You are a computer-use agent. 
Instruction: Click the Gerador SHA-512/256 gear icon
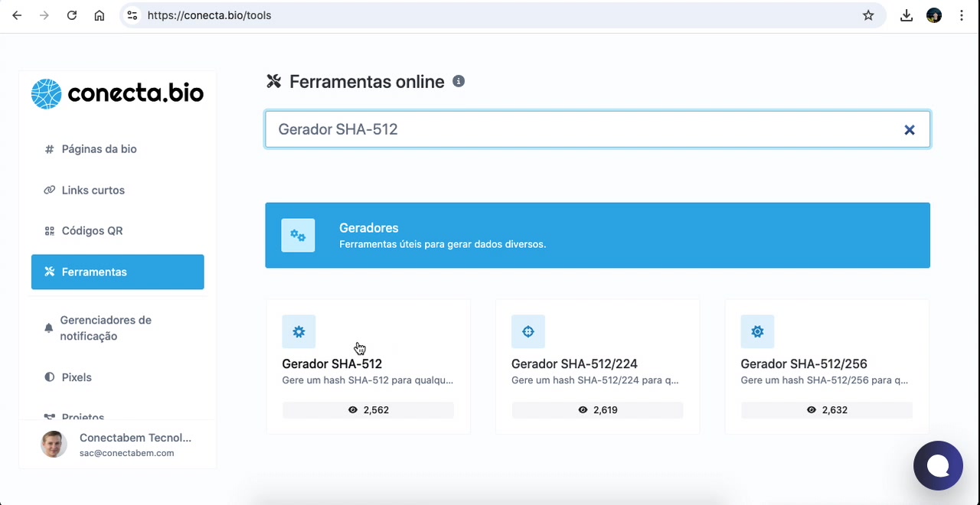pos(757,332)
